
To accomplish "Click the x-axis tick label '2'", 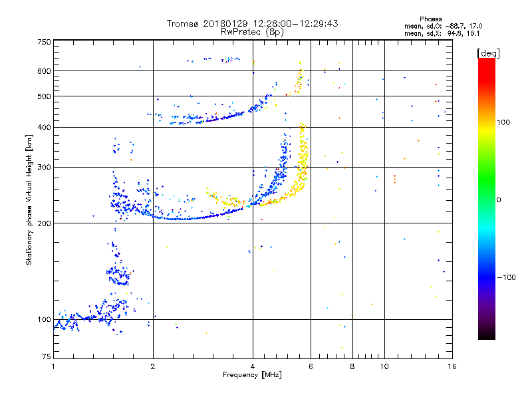I will coord(153,366).
